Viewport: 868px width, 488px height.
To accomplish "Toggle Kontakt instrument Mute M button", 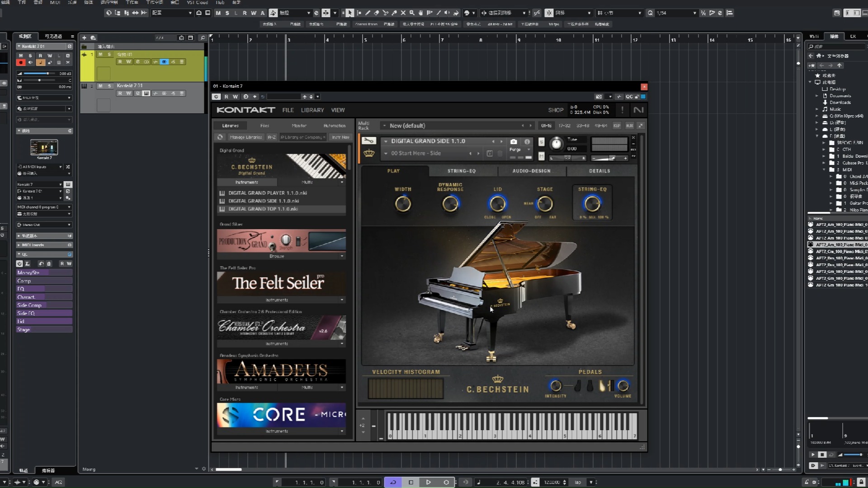I will pos(541,156).
